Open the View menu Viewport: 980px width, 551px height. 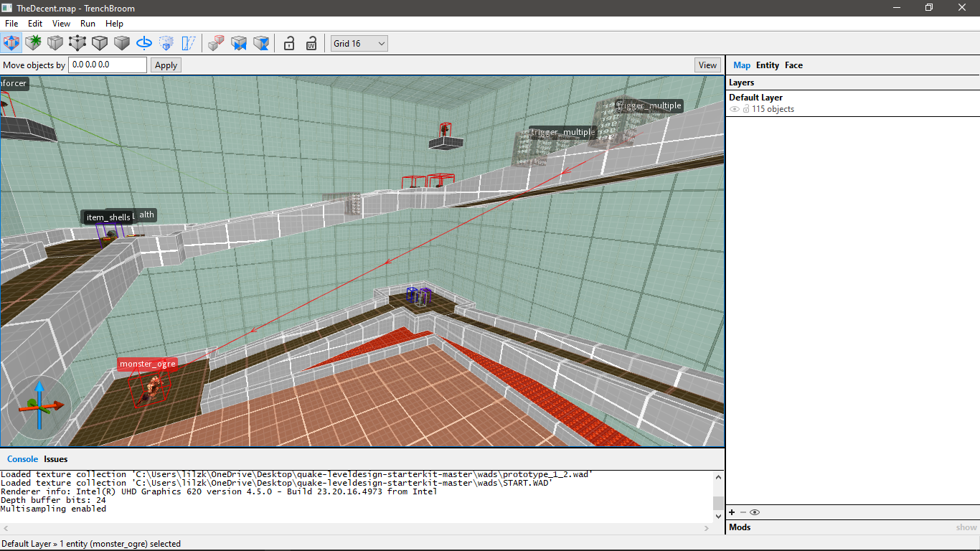click(x=62, y=24)
